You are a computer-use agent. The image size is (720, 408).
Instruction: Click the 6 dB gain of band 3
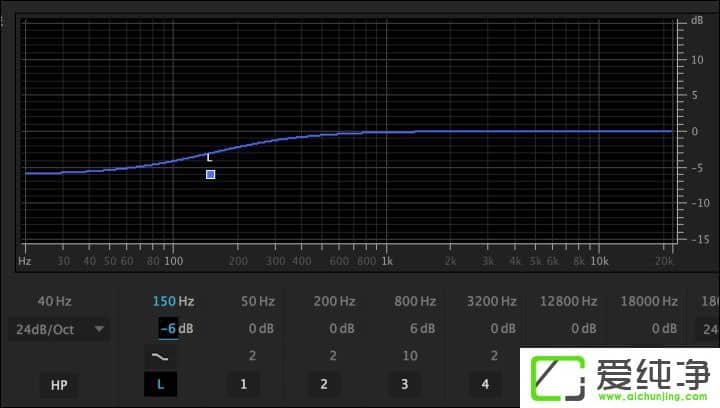coord(422,328)
